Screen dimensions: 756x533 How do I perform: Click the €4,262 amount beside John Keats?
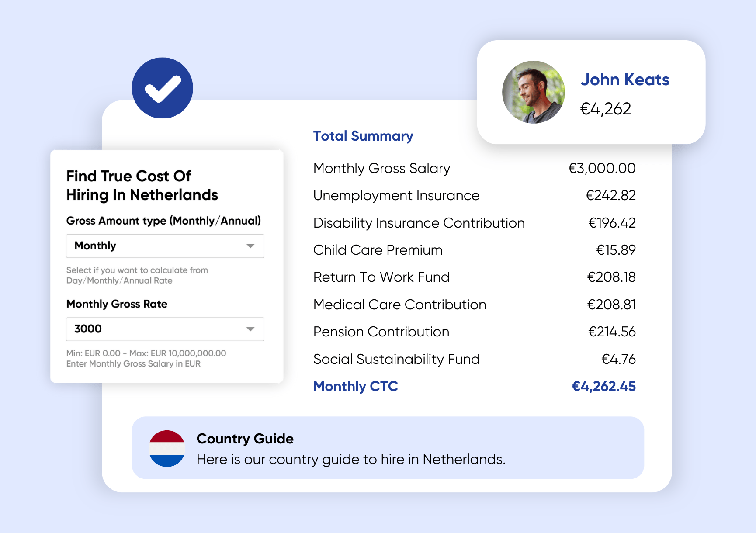(606, 109)
